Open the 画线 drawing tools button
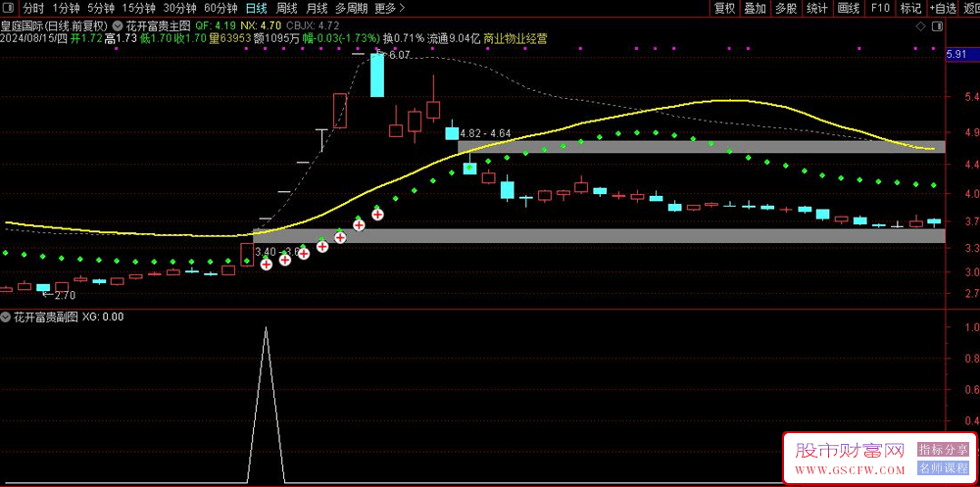Viewport: 980px width, 487px height. 848,8
